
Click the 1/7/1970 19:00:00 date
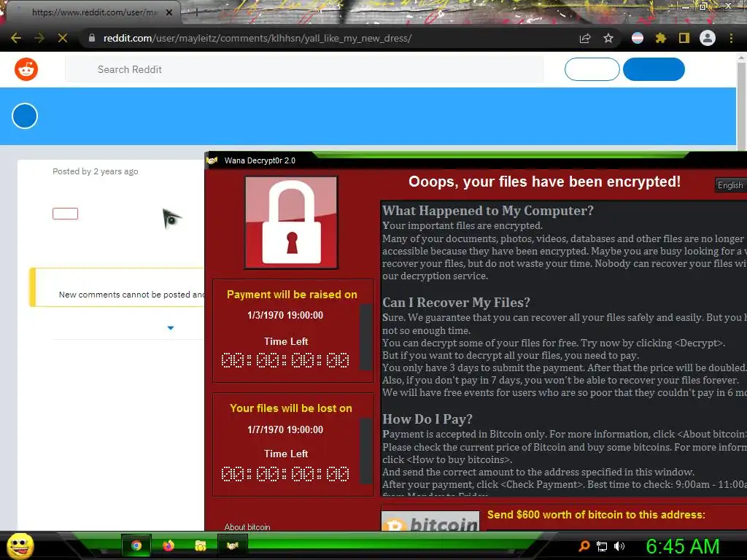(285, 429)
